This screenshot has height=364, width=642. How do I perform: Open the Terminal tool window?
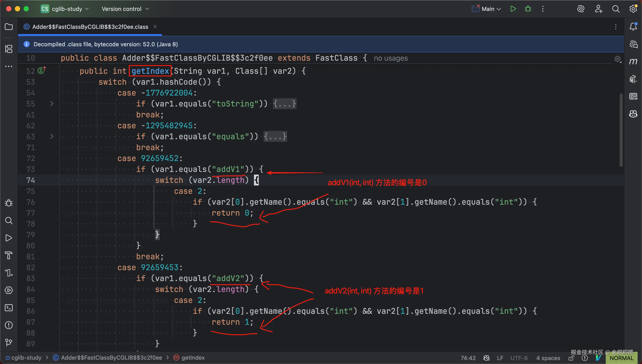[9, 308]
